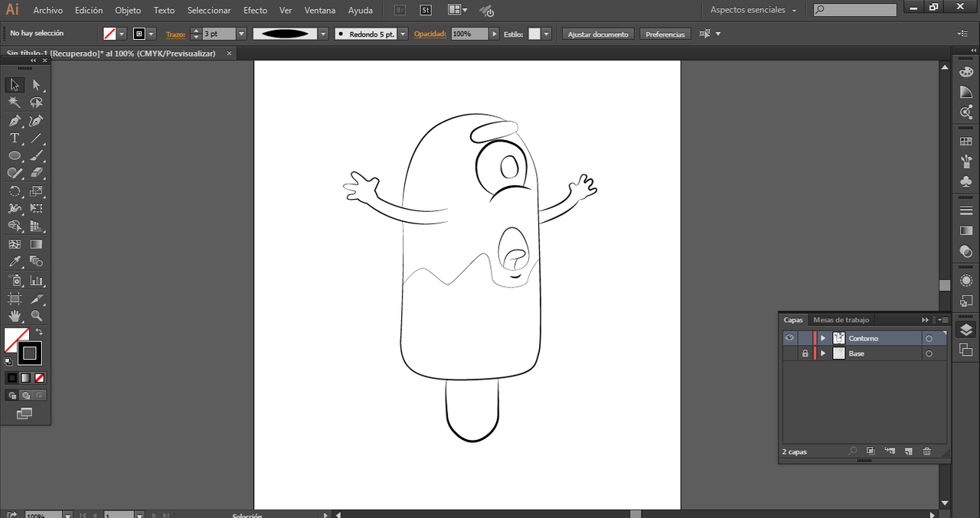Click the Contorno layer target circle
Image resolution: width=980 pixels, height=518 pixels.
tap(929, 338)
